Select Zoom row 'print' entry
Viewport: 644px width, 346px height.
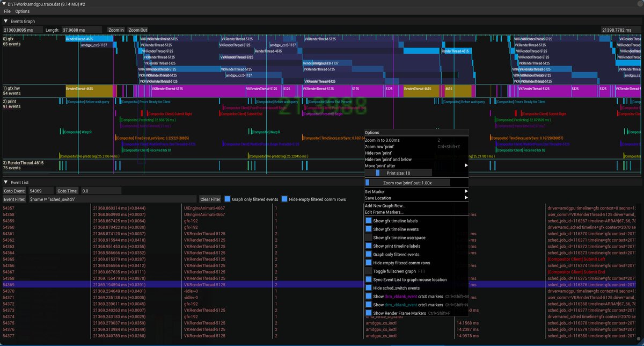pyautogui.click(x=416, y=147)
